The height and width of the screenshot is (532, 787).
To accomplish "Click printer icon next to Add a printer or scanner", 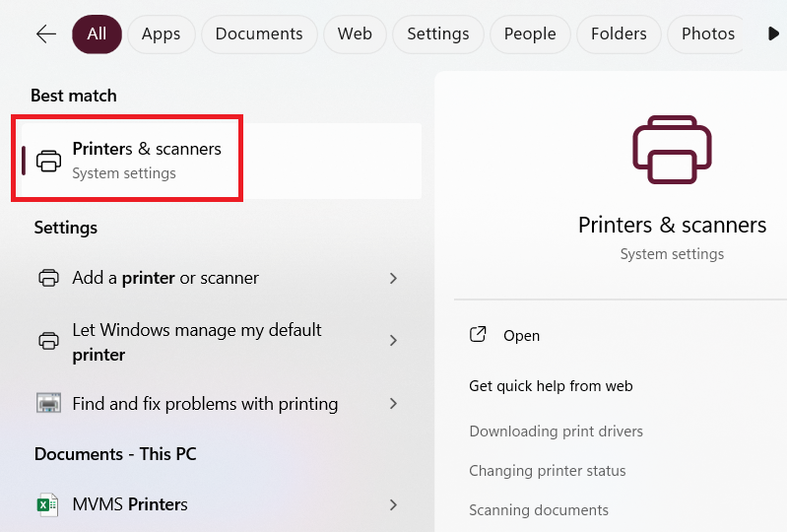I will pyautogui.click(x=48, y=278).
